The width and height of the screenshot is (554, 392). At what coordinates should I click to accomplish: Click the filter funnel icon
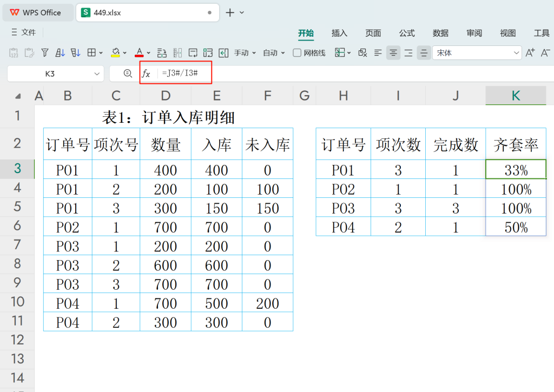[x=45, y=53]
